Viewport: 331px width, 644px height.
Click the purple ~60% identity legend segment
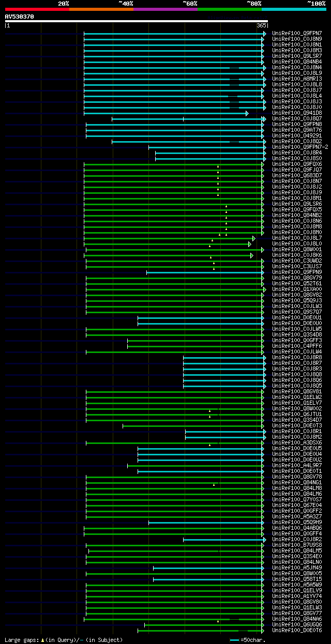[x=165, y=9]
